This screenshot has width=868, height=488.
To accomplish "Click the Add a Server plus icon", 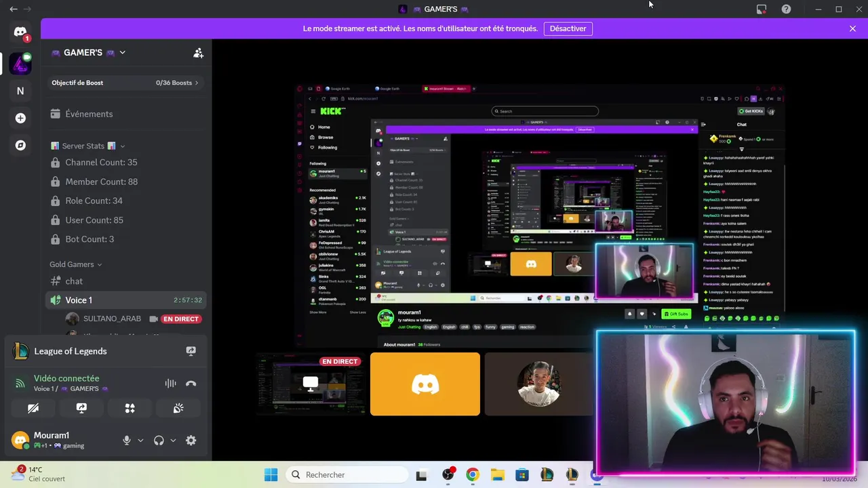I will pyautogui.click(x=20, y=118).
